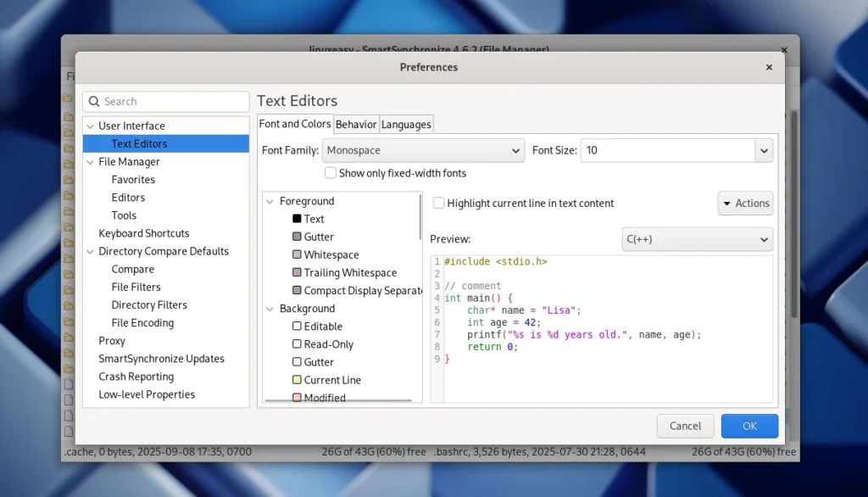868x497 pixels.
Task: Click the Read-Only background color square
Action: point(297,344)
